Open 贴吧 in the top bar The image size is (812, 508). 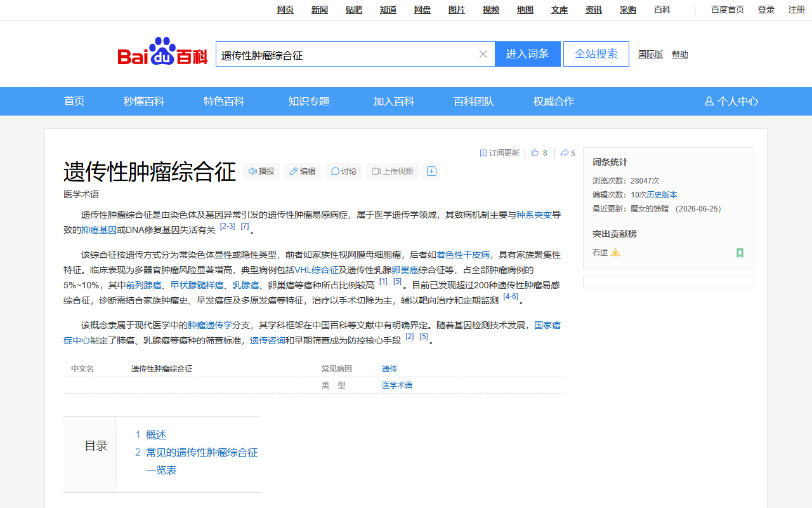click(354, 10)
